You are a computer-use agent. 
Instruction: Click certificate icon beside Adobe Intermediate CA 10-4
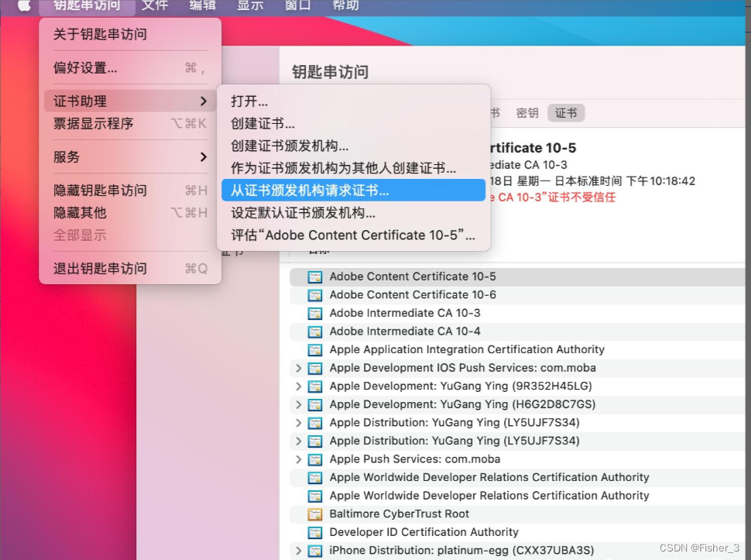(x=314, y=332)
